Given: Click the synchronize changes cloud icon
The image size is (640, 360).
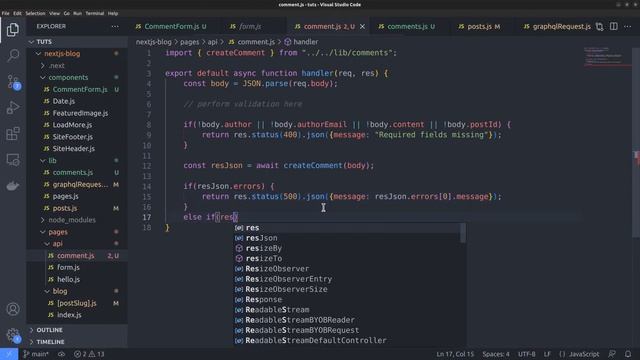Looking at the screenshot, I should tap(61, 354).
